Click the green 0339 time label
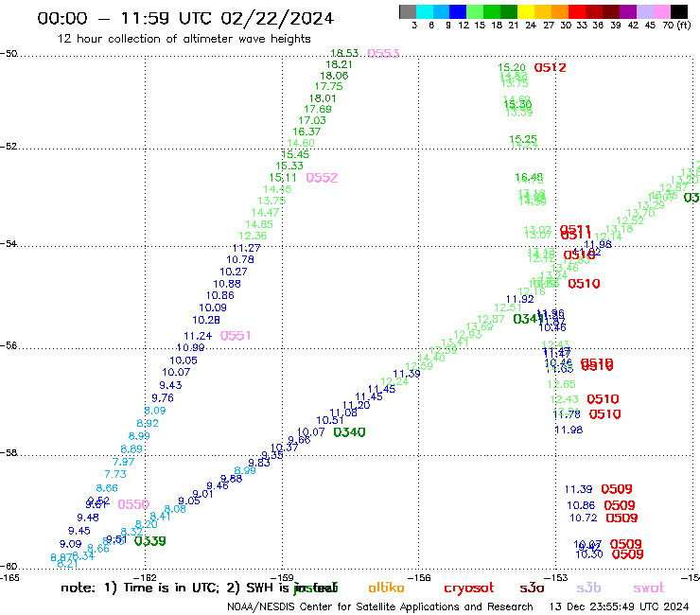The width and height of the screenshot is (700, 615). pos(150,541)
